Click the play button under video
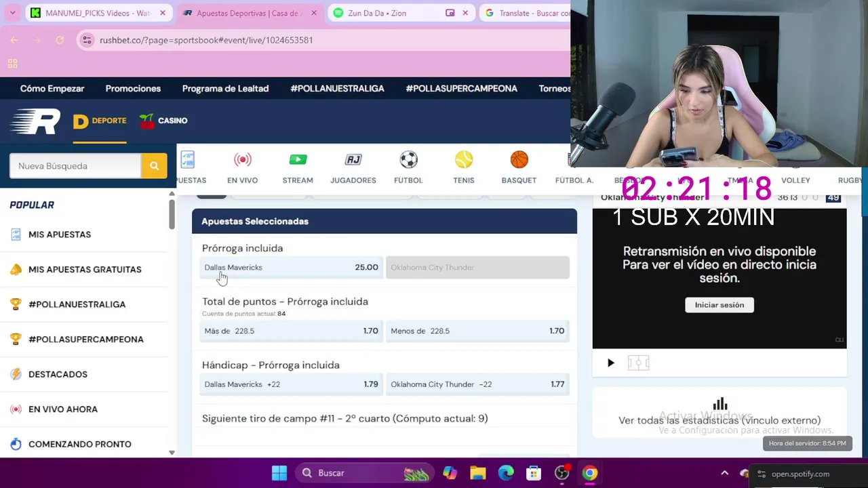The height and width of the screenshot is (488, 868). point(610,363)
